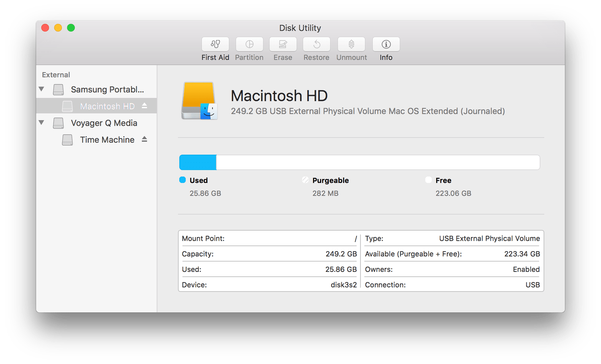
Task: Collapse the Voyager Q Media tree
Action: click(42, 123)
